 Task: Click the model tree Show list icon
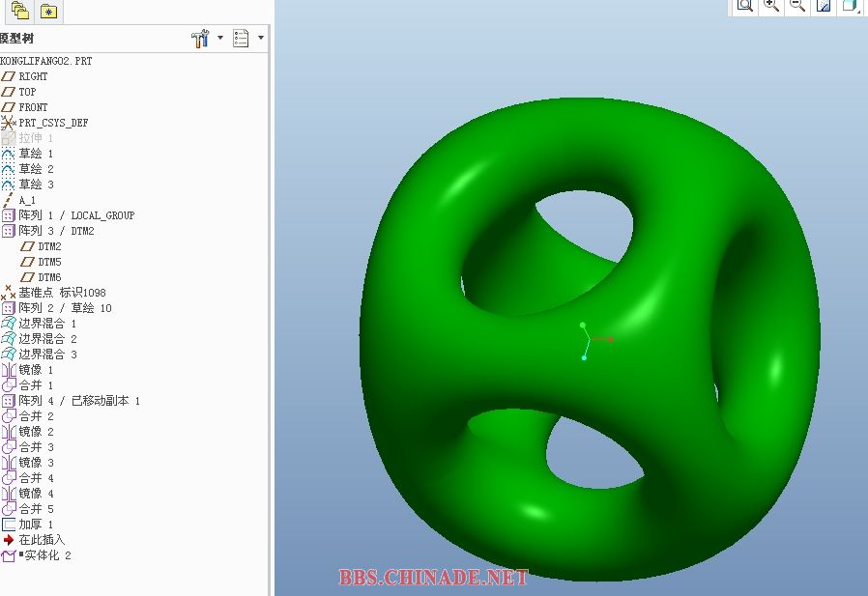(x=241, y=39)
